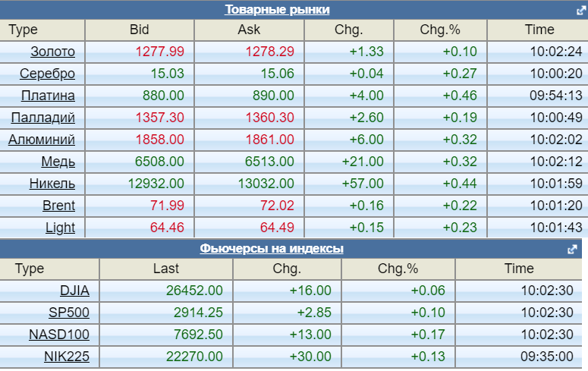The height and width of the screenshot is (371, 588).
Task: Open the Фьючерсы на индексы header link
Action: (272, 249)
